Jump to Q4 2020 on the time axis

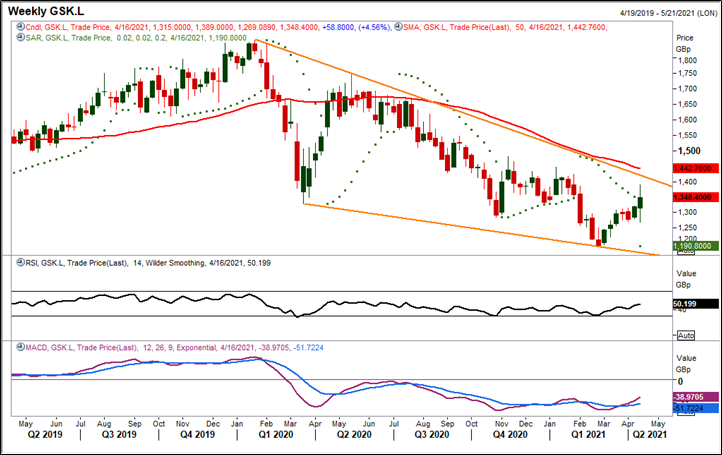510,434
